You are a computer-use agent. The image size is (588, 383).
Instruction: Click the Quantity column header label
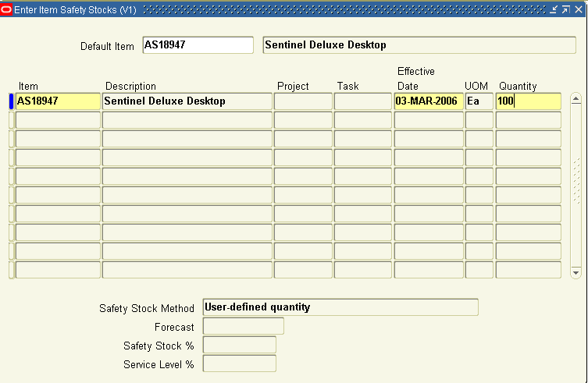518,86
